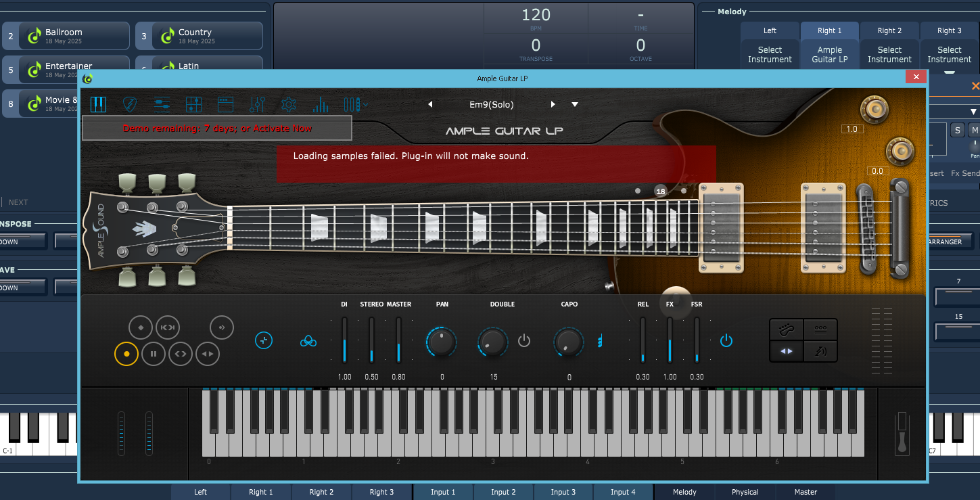
Task: Switch to Physical tab at bottom
Action: click(x=745, y=492)
